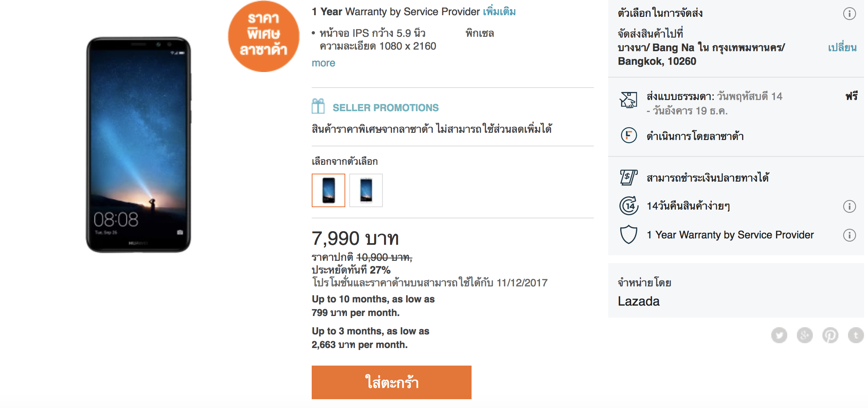Click the seller promotions gift icon
Image resolution: width=868 pixels, height=408 pixels.
(318, 107)
